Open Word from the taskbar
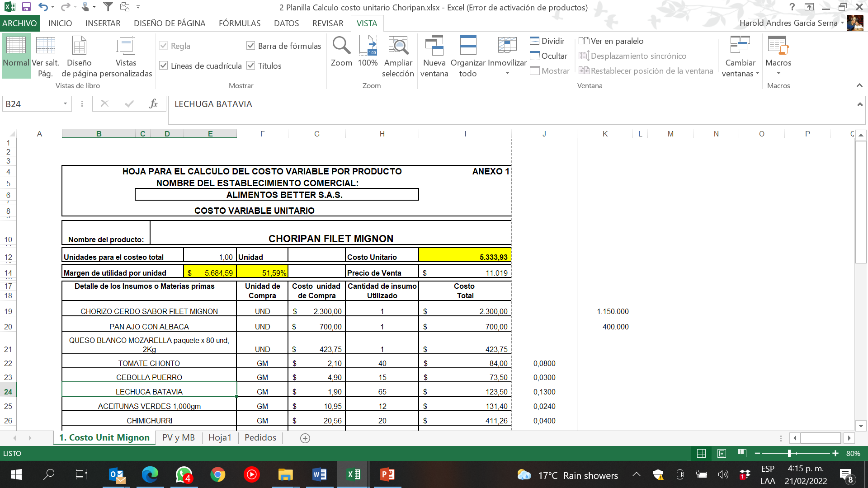868x488 pixels. pos(319,474)
